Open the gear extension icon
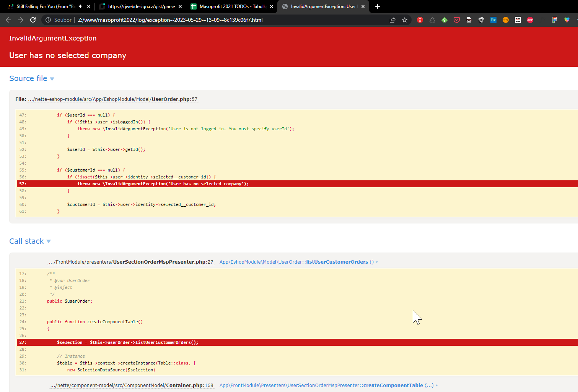 point(481,20)
